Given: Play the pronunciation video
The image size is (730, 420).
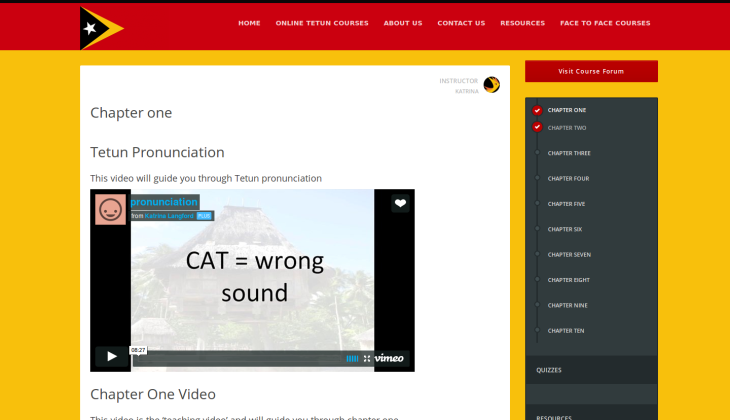Looking at the screenshot, I should pyautogui.click(x=112, y=357).
